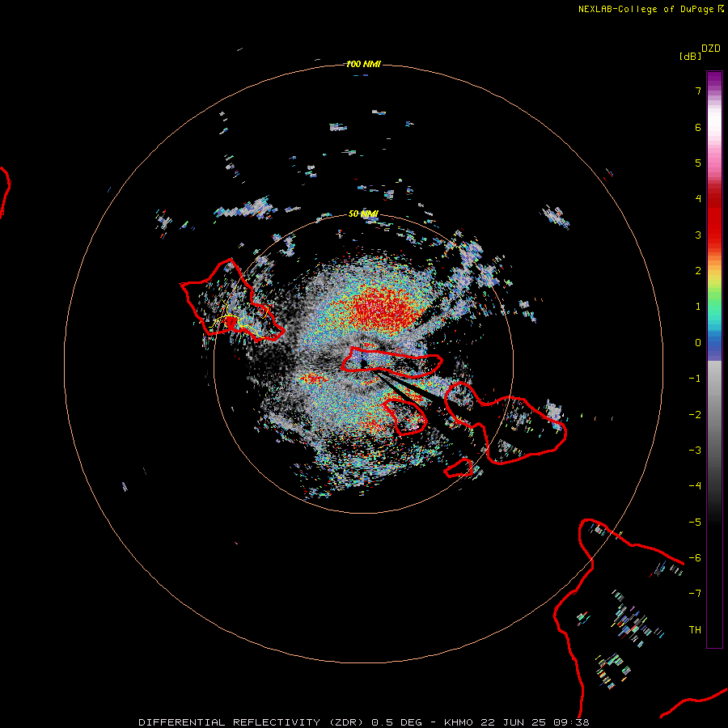Viewport: 728px width, 728px height.
Task: Click the [dB] unit label
Action: click(x=690, y=56)
